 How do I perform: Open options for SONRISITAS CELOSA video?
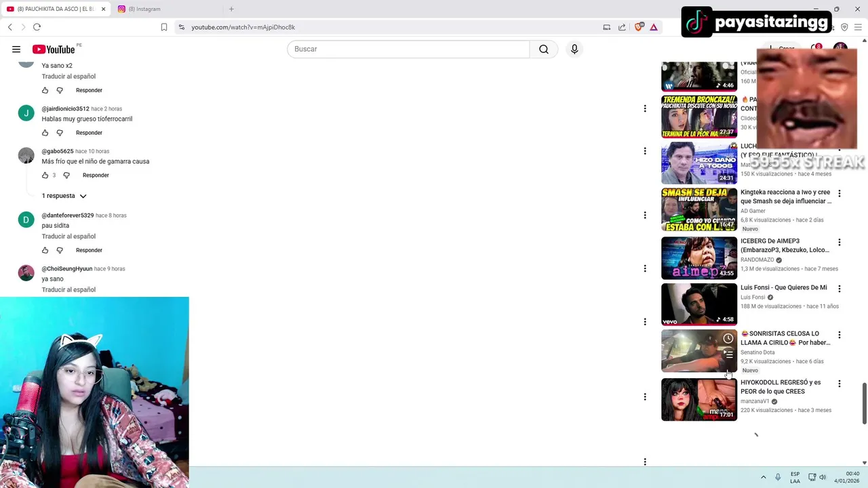click(x=840, y=335)
